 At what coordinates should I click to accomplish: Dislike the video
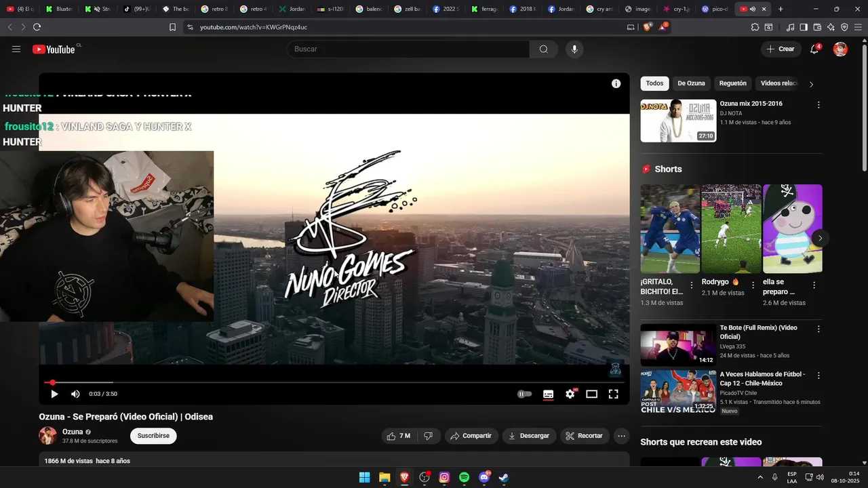[428, 436]
